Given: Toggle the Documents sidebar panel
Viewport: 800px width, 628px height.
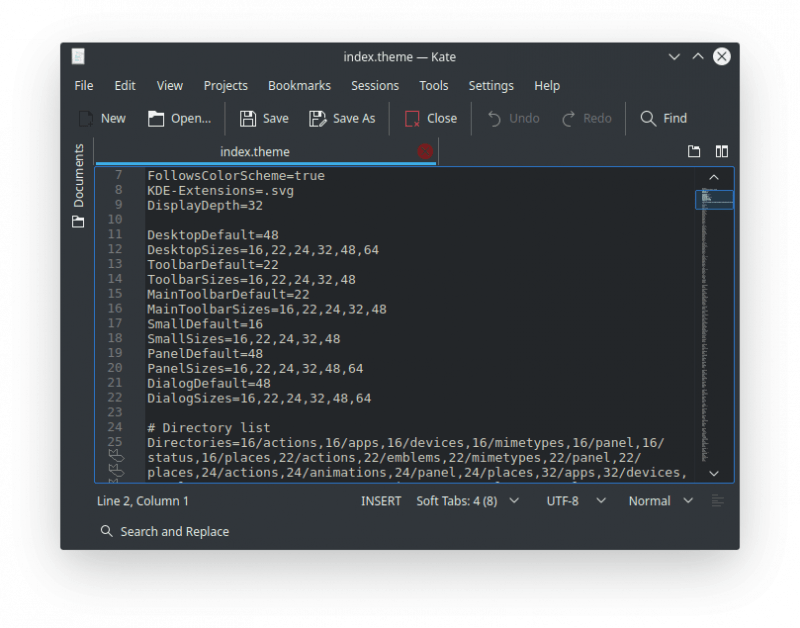Looking at the screenshot, I should pyautogui.click(x=77, y=172).
